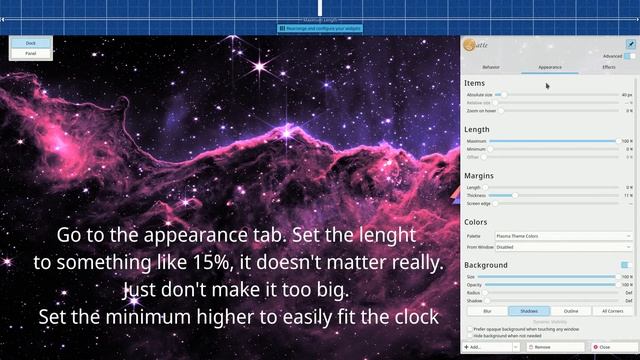Adjust the Background Radius slider
Screen dimensions: 640x360
[551, 293]
